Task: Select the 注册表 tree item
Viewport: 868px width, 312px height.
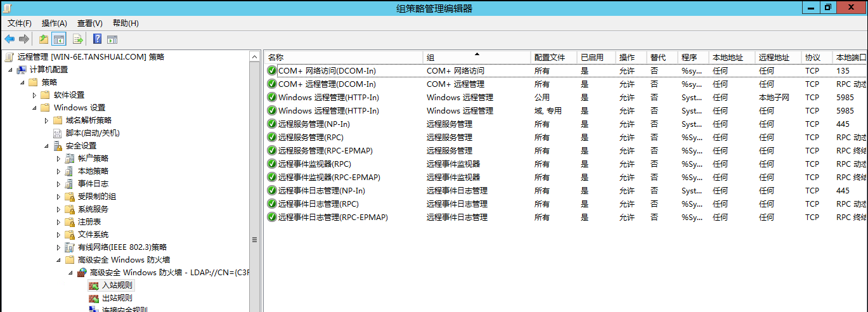Action: 89,222
